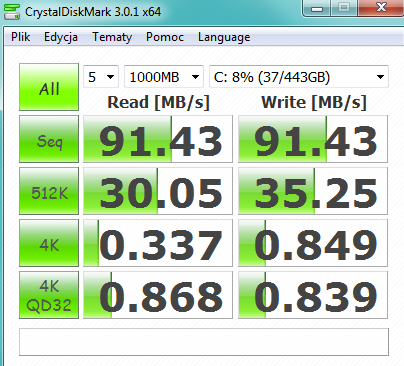Select the 4K QD32 read result 0.868
This screenshot has height=366, width=404.
(158, 295)
